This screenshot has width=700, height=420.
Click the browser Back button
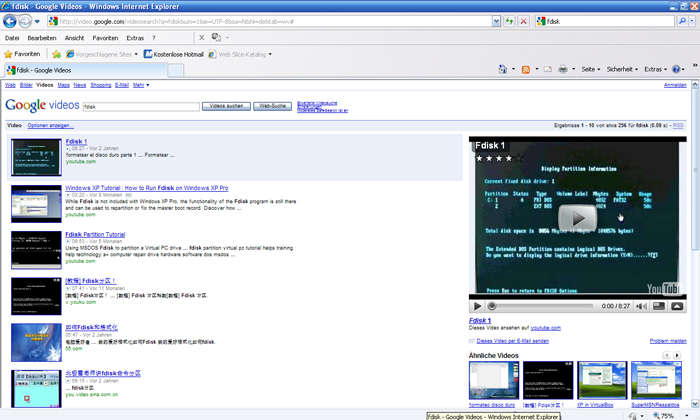point(12,20)
